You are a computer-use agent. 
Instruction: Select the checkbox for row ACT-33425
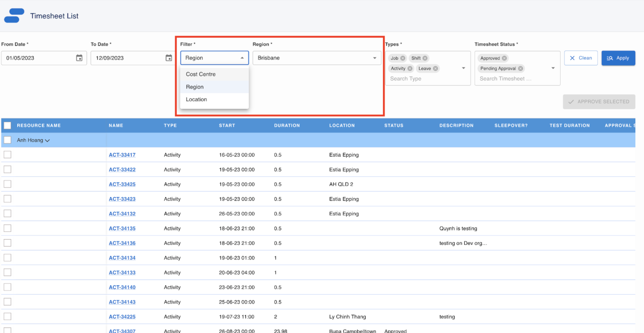click(7, 184)
